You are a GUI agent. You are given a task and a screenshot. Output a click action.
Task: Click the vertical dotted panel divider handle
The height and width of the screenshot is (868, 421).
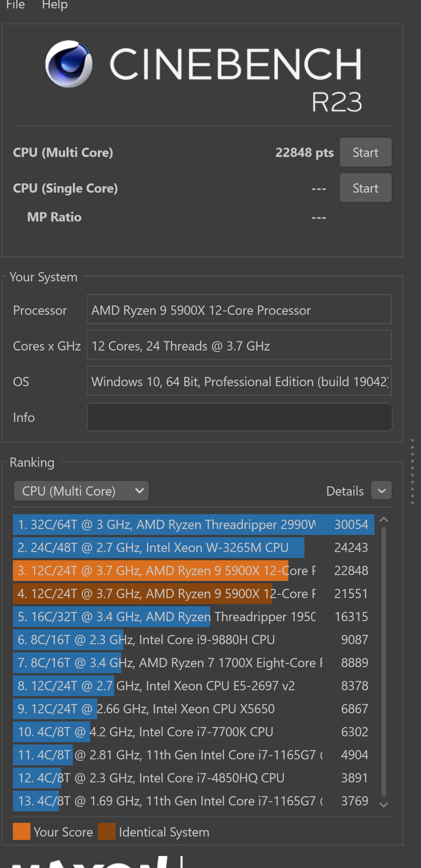coord(412,472)
